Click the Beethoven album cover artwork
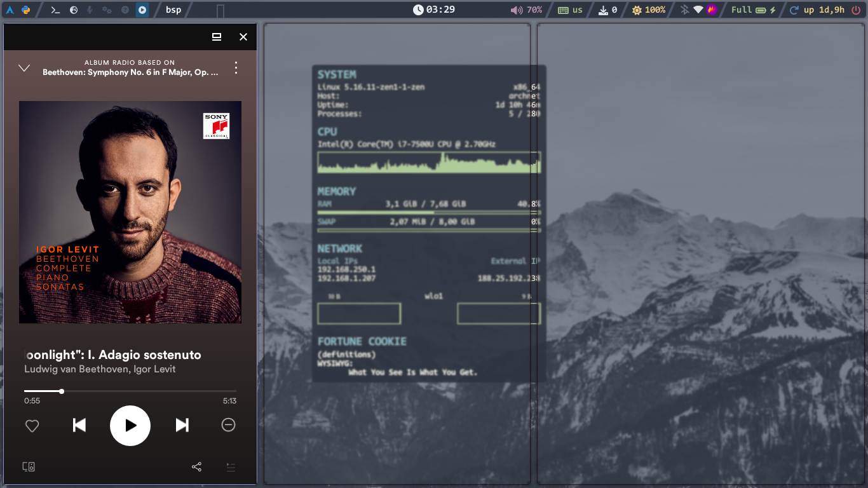 (x=130, y=212)
